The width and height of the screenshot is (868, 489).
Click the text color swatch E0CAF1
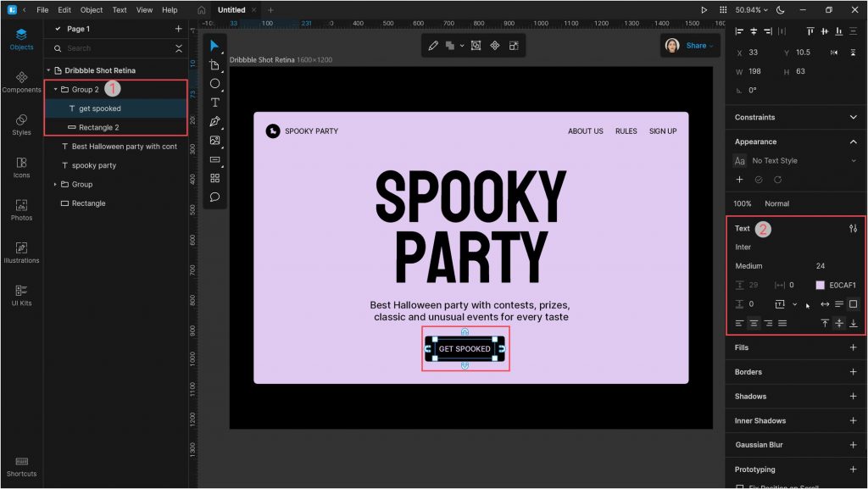pos(820,285)
